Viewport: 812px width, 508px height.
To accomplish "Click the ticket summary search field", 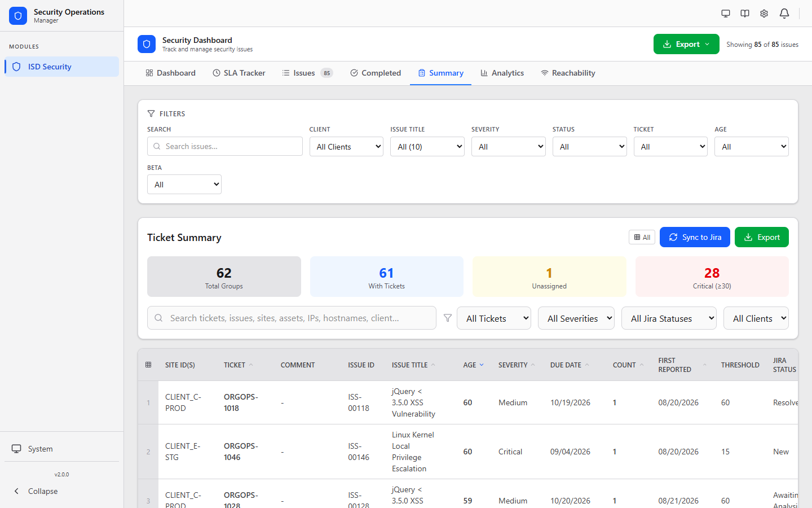I will (x=292, y=318).
